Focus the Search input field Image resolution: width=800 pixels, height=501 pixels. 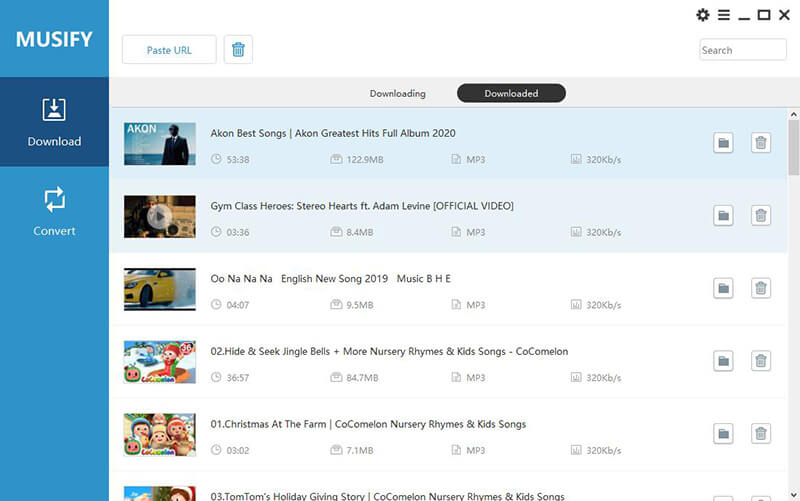pos(742,50)
